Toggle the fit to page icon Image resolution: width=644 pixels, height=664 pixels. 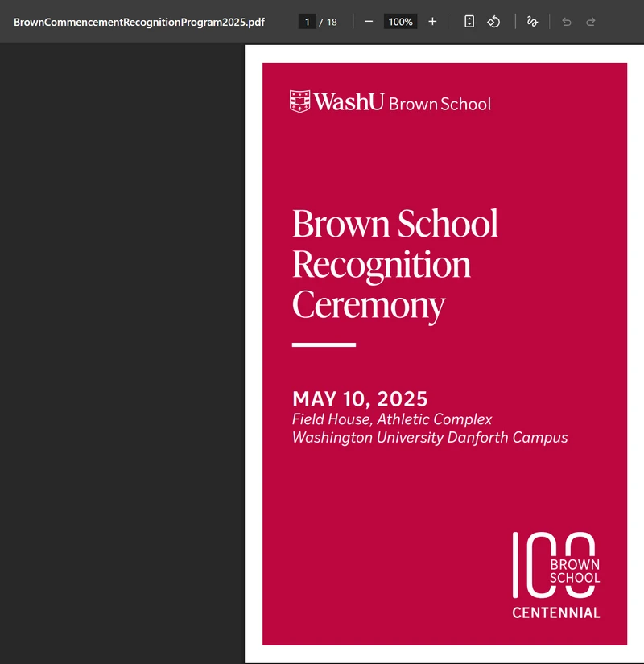[x=469, y=22]
